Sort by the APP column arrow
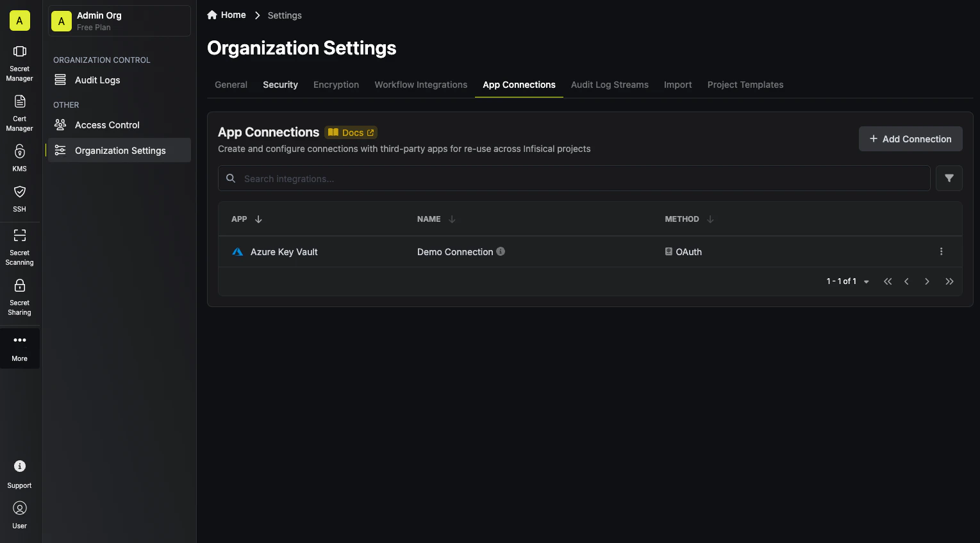The image size is (980, 543). pos(258,219)
